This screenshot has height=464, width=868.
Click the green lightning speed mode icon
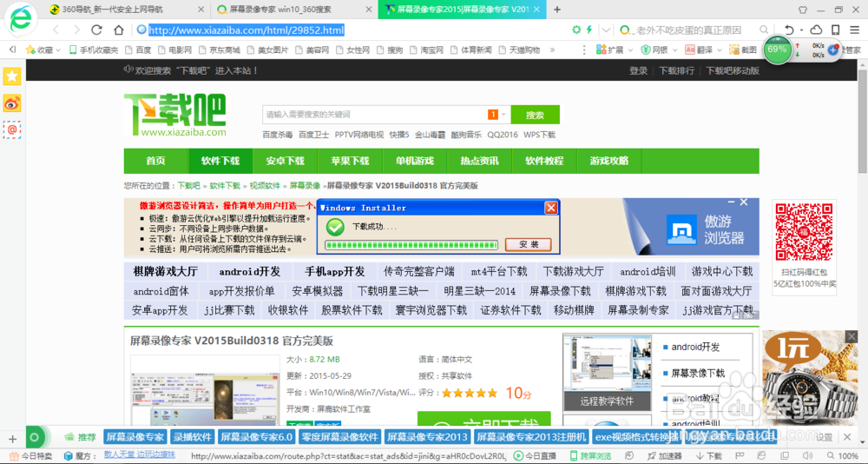[589, 30]
